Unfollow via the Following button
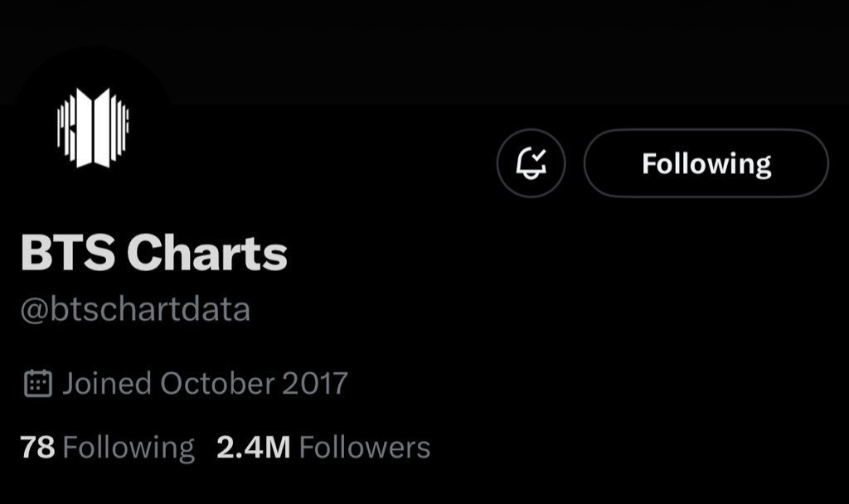 tap(706, 163)
